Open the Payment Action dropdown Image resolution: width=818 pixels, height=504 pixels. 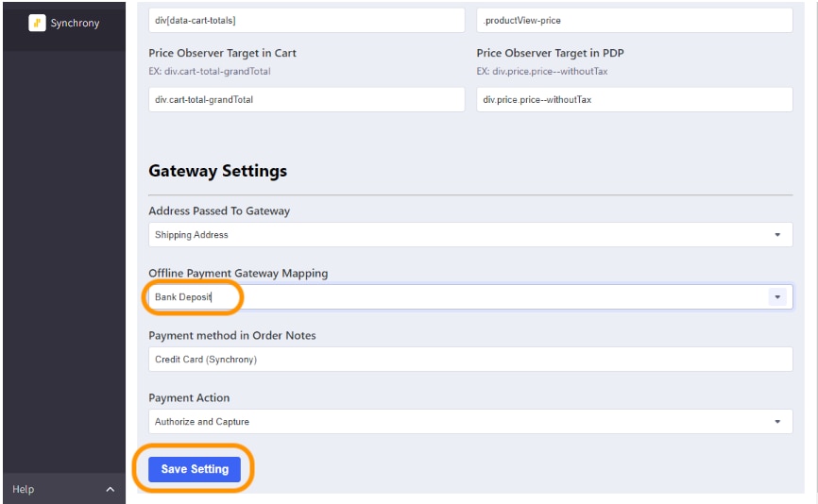click(x=470, y=422)
